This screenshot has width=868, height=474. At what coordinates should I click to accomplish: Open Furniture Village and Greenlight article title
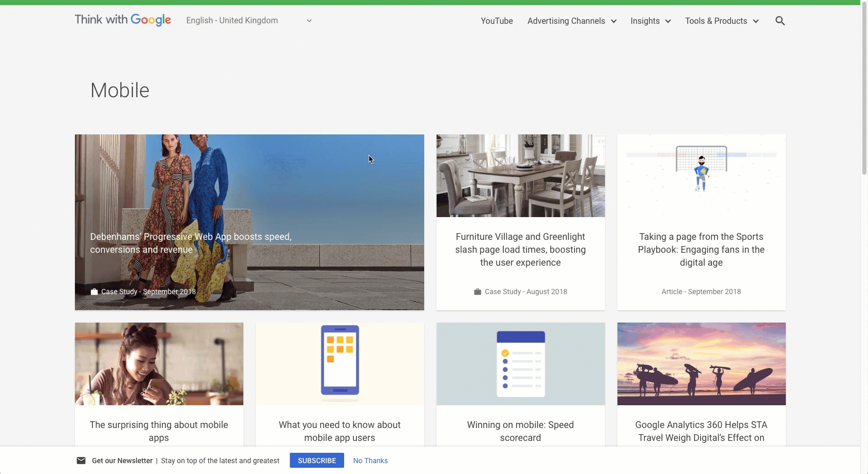[x=520, y=250]
